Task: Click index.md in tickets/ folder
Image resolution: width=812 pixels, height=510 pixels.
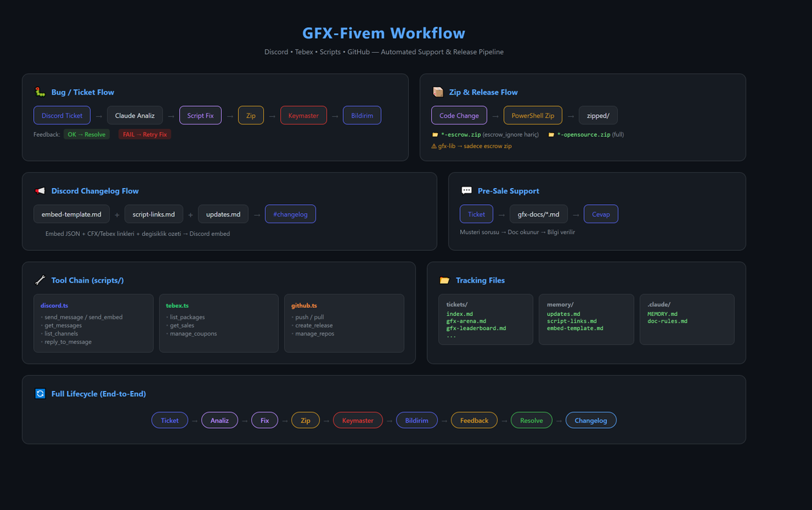Action: pyautogui.click(x=460, y=314)
